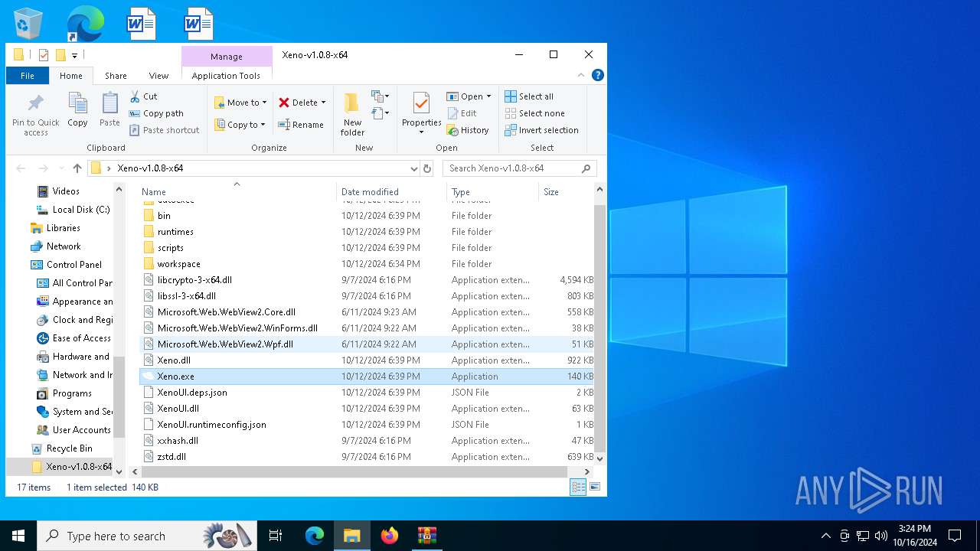
Task: Click Windows Start button
Action: 18,536
